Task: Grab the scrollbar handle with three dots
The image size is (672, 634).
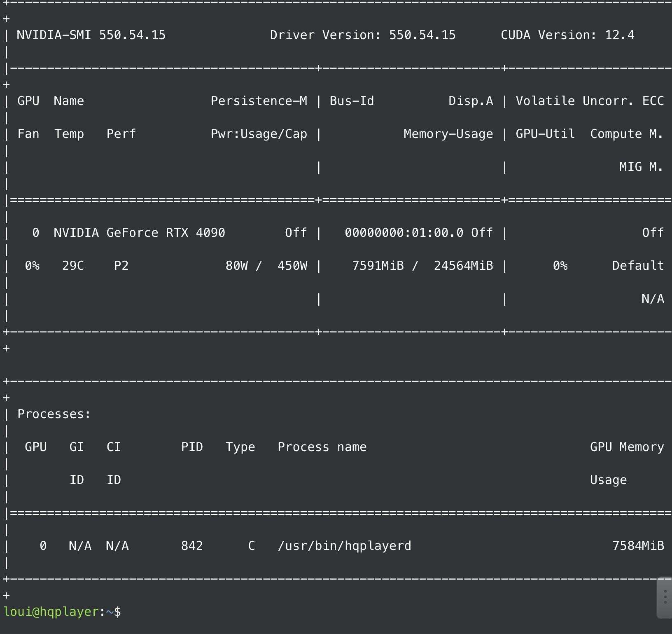Action: click(x=665, y=597)
